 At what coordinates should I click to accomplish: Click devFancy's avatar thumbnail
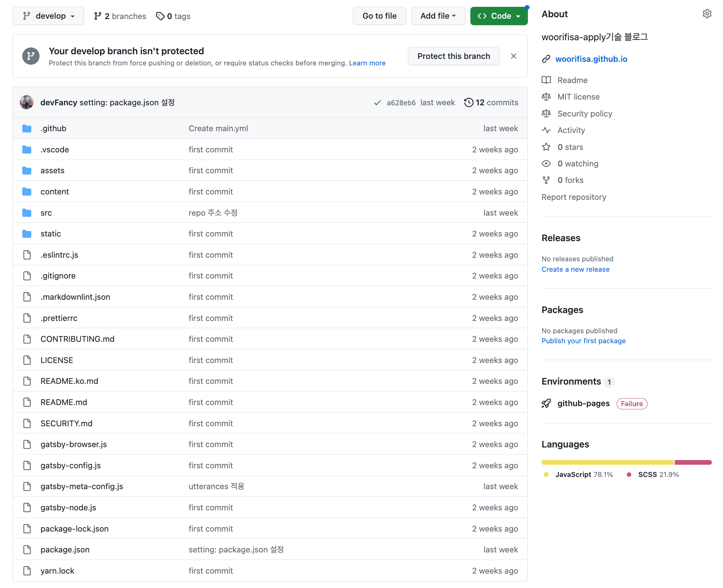[27, 102]
